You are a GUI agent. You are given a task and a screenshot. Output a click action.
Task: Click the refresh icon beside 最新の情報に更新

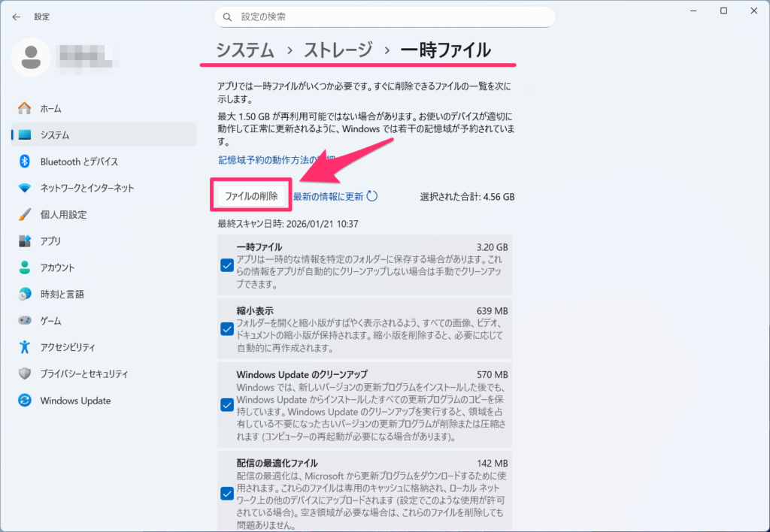(x=371, y=196)
